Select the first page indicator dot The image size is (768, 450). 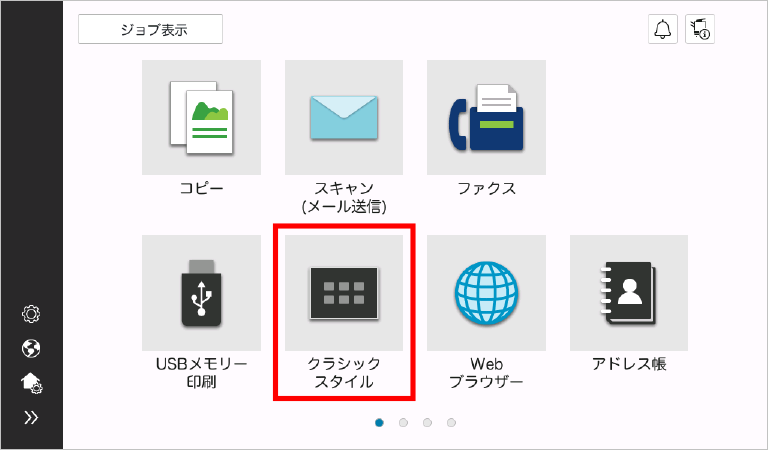(380, 423)
